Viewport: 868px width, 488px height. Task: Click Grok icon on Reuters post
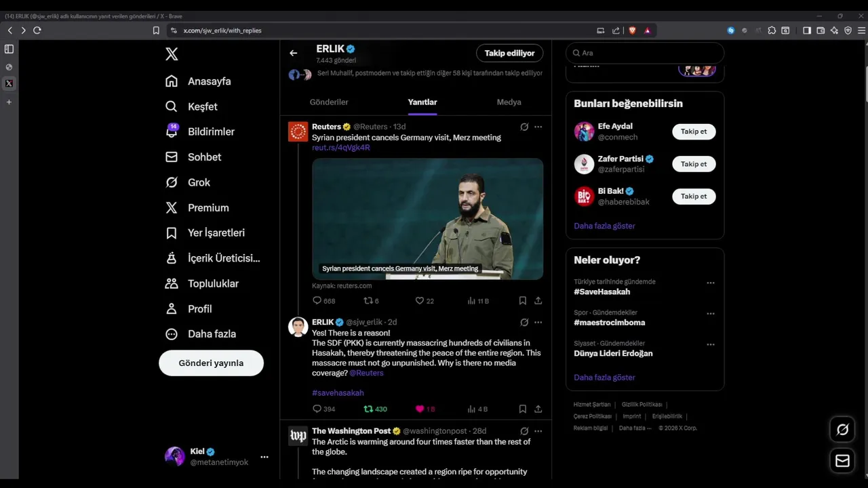[524, 127]
